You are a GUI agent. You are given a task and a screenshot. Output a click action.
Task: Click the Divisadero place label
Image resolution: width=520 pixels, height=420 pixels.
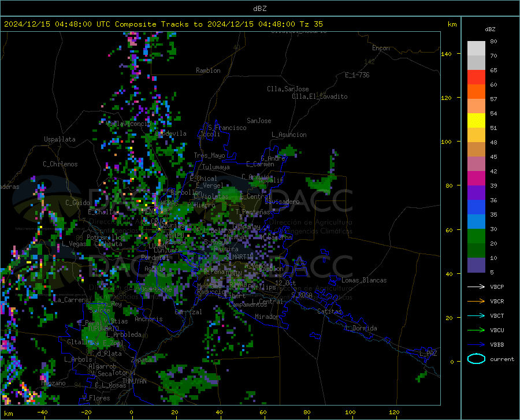[282, 202]
